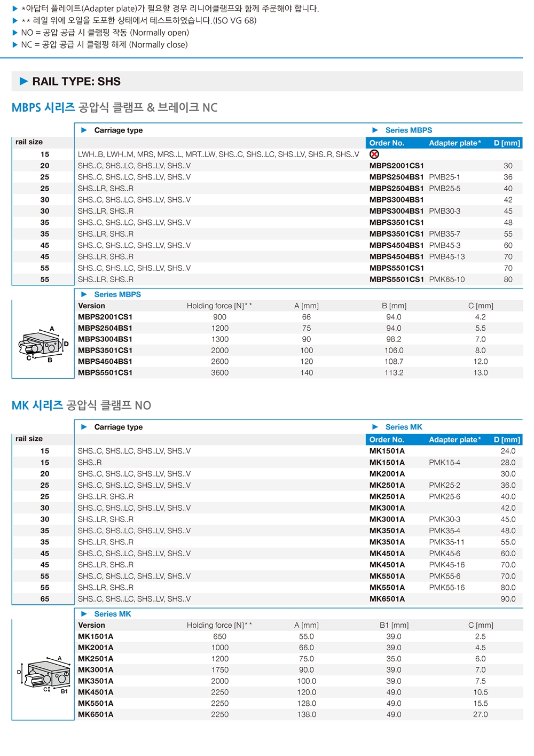Click the triangle bullet before the NC = Normally close note

[15, 45]
